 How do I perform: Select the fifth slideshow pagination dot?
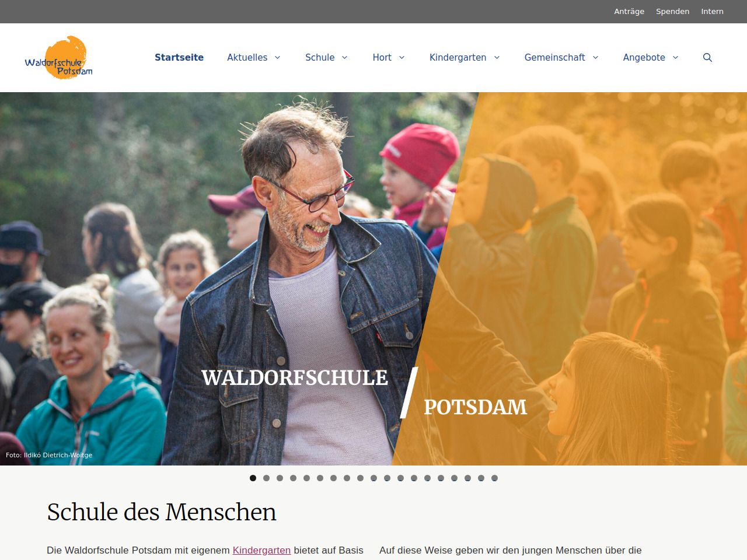[306, 478]
